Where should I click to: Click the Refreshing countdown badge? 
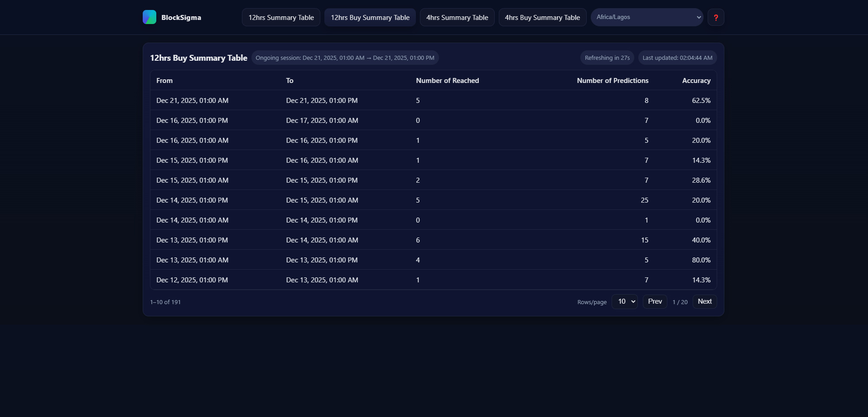coord(607,58)
